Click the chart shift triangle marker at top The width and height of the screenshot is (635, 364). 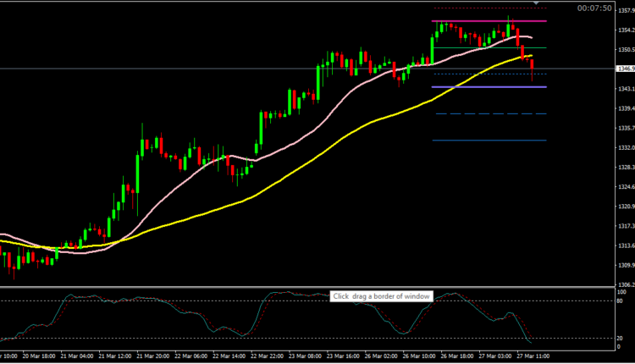tap(535, 4)
